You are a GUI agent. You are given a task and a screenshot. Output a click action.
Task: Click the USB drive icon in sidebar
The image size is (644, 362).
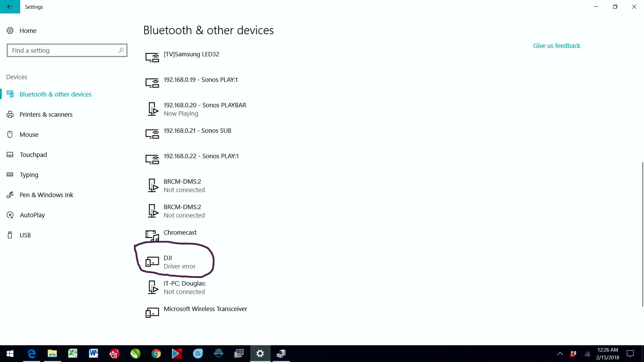pyautogui.click(x=10, y=235)
